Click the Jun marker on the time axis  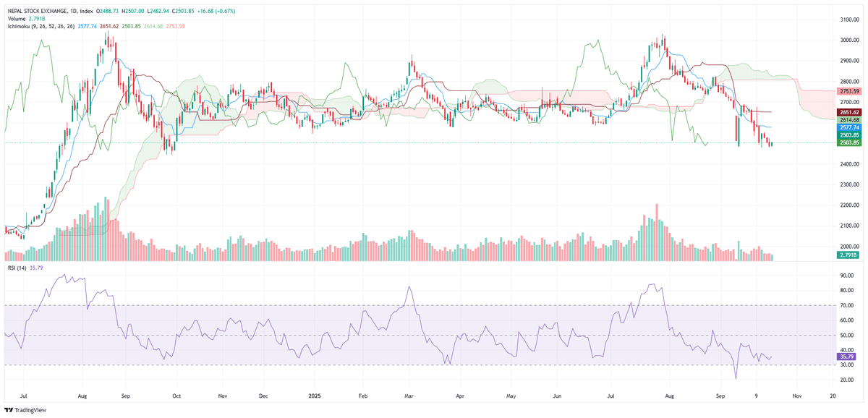[x=557, y=396]
